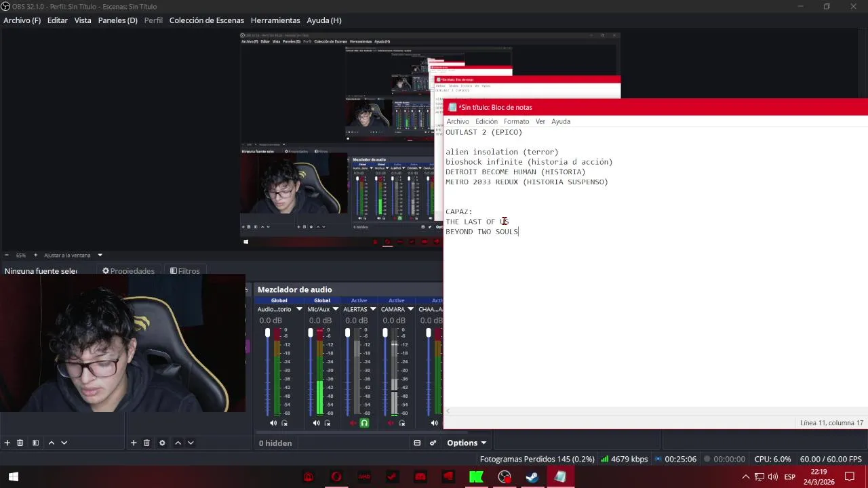
Task: Mute the CHAA mixer channel
Action: [434, 423]
